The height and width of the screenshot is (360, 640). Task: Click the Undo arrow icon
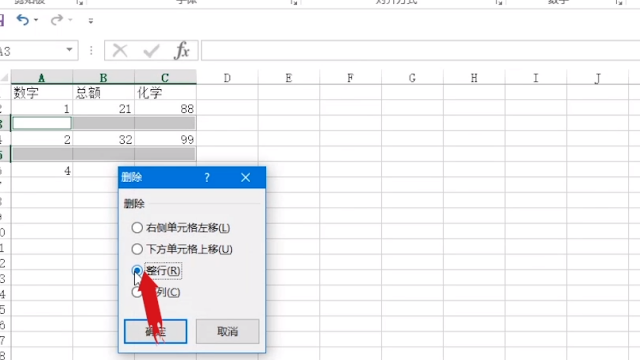[22, 20]
